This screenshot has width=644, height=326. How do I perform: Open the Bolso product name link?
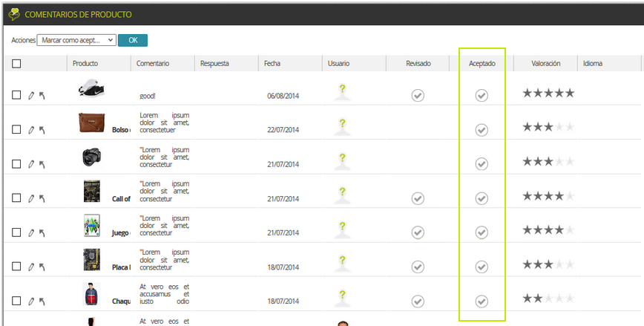pyautogui.click(x=121, y=130)
